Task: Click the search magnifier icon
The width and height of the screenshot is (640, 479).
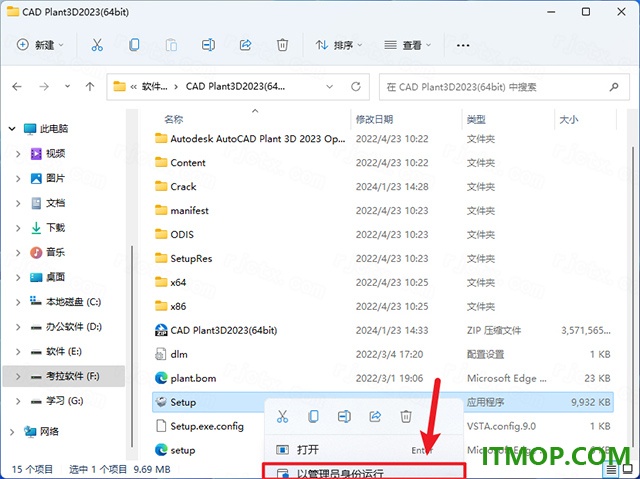Action: click(614, 87)
